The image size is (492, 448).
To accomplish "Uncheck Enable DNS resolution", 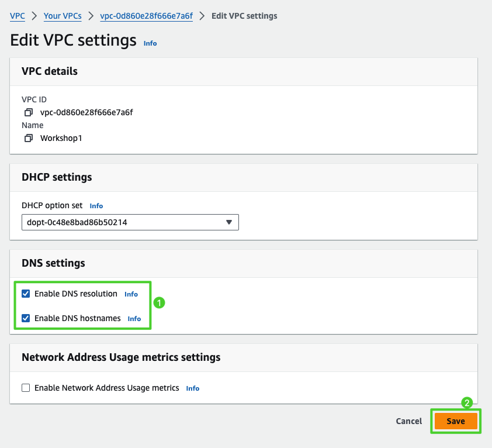I will [x=26, y=294].
